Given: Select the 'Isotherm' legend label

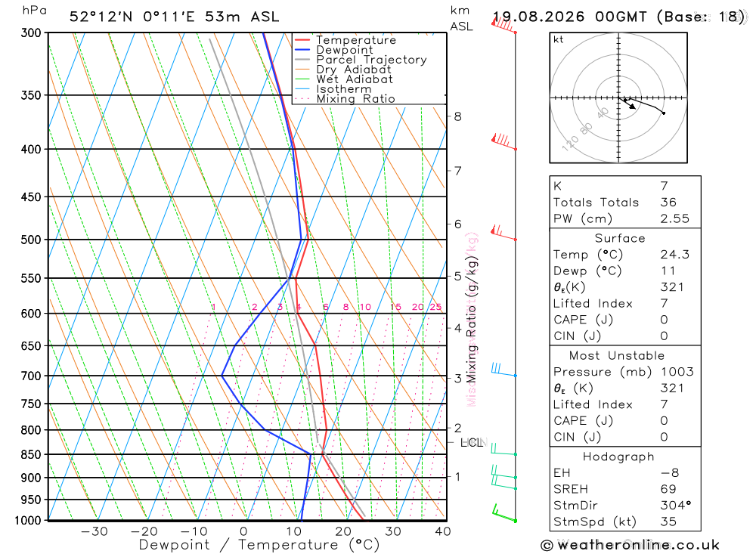Looking at the screenshot, I should tap(344, 89).
